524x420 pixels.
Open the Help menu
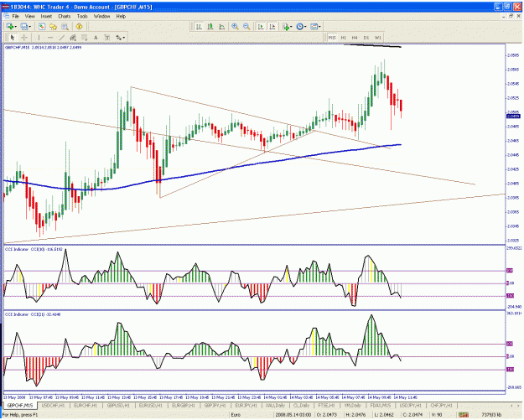click(121, 16)
